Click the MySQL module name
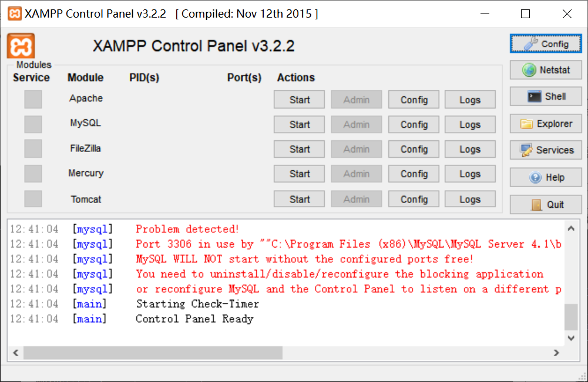Screen dimensions: 588x382 click(86, 123)
